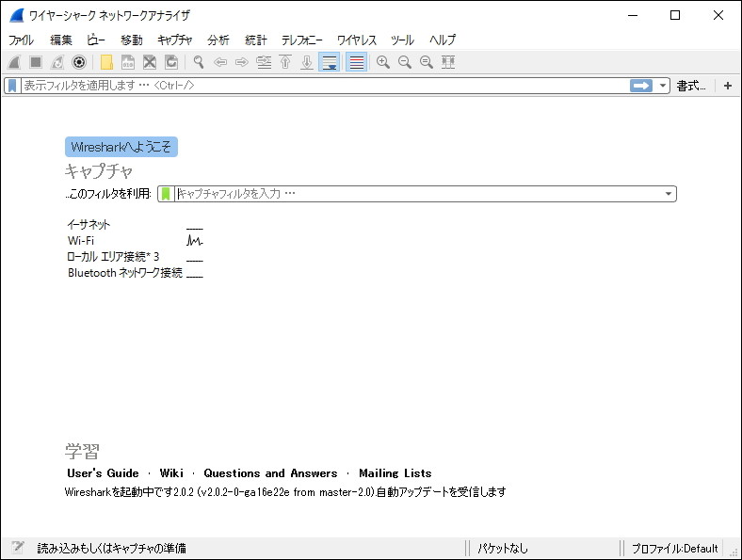Open the ファイル menu
This screenshot has height=560, width=742.
pos(21,40)
